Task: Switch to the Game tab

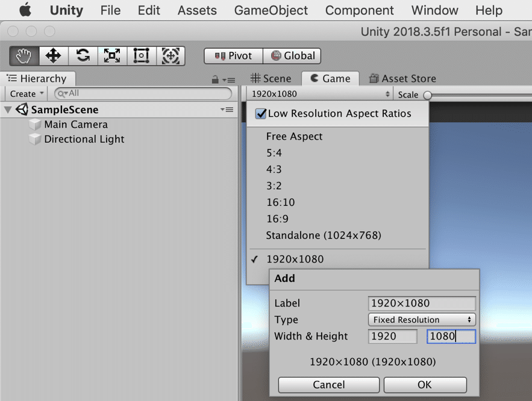Action: [330, 79]
